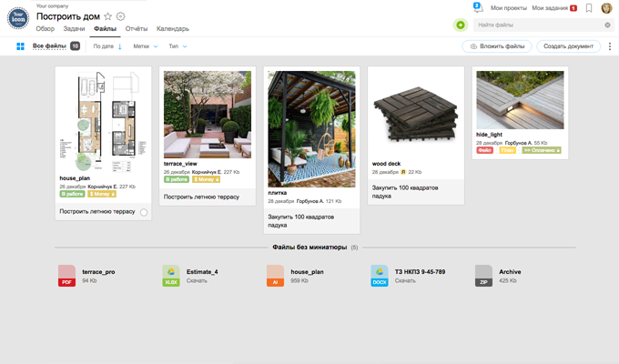Open the terrace_view photo thumbnail
This screenshot has height=364, width=619.
pos(208,115)
